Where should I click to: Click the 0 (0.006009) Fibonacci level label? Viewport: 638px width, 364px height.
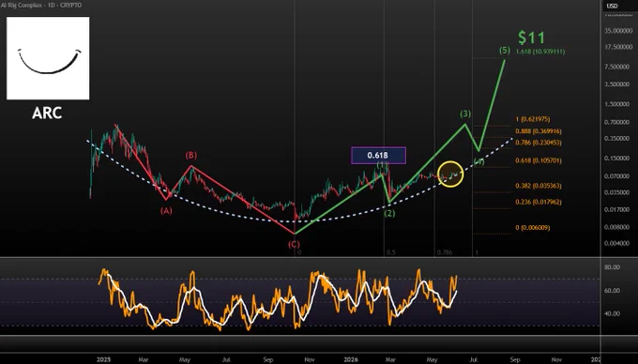tap(533, 228)
